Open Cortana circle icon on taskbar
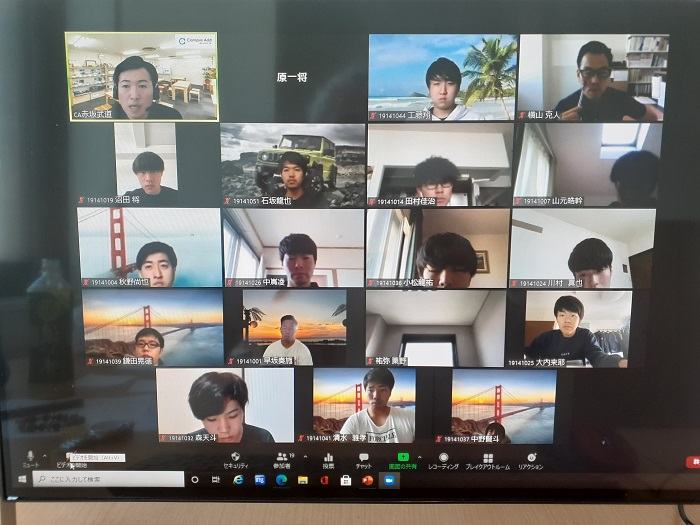700x525 pixels. [x=195, y=480]
